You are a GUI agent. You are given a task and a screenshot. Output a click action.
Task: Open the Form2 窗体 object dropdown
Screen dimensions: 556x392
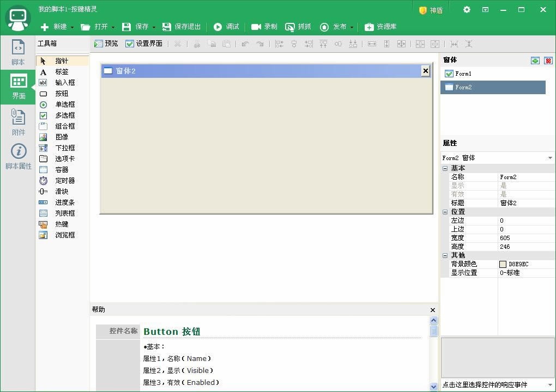(550, 158)
